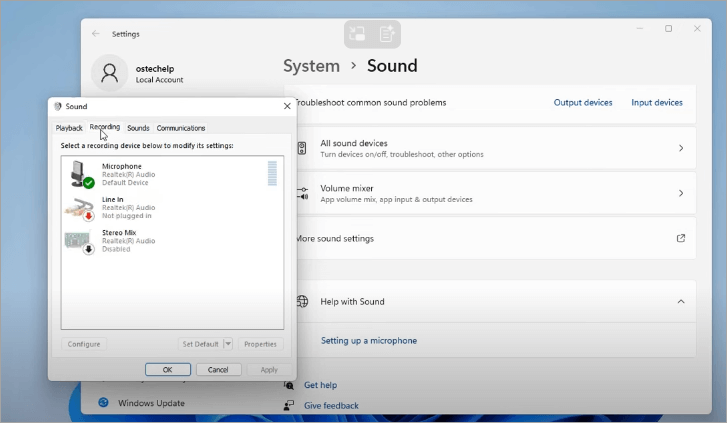Open the Set Default dropdown arrow
The image size is (727, 423).
228,344
